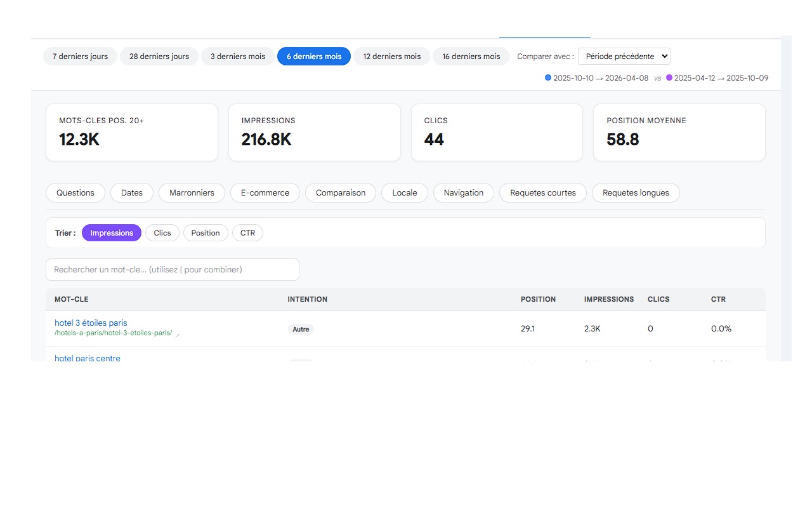Click the Impressions column header

pos(608,299)
